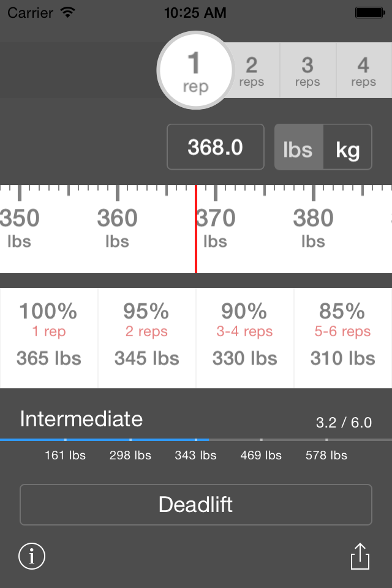
Task: Tap the battery indicator icon
Action: 370,13
